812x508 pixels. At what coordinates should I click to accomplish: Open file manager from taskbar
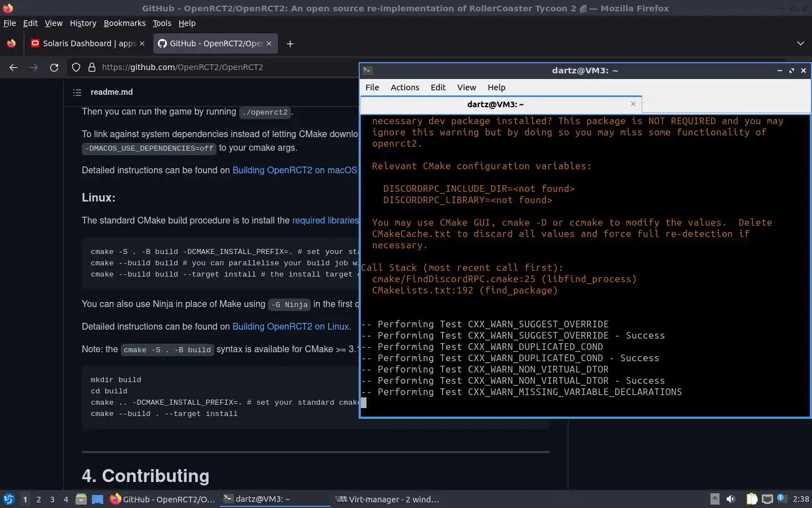coord(81,499)
